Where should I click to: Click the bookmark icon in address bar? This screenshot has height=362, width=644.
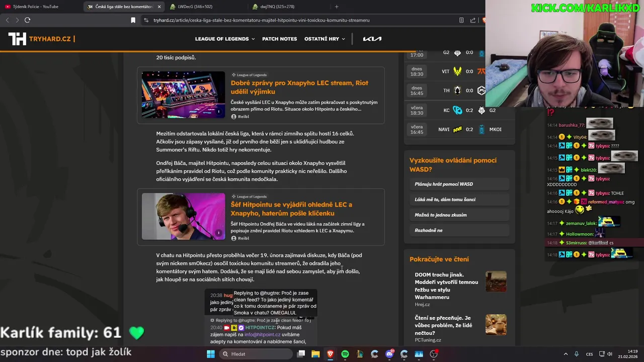tap(133, 20)
